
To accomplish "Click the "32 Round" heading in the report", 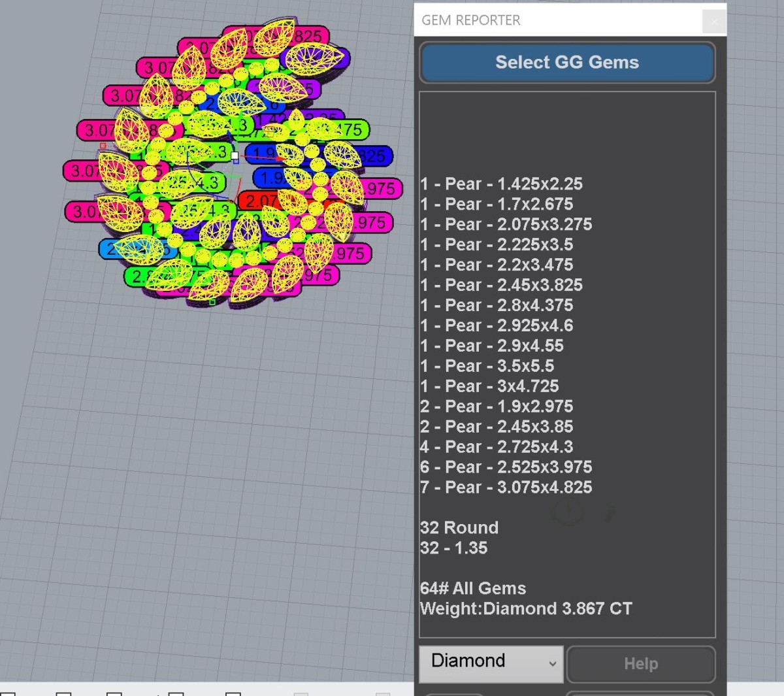I will click(x=459, y=528).
